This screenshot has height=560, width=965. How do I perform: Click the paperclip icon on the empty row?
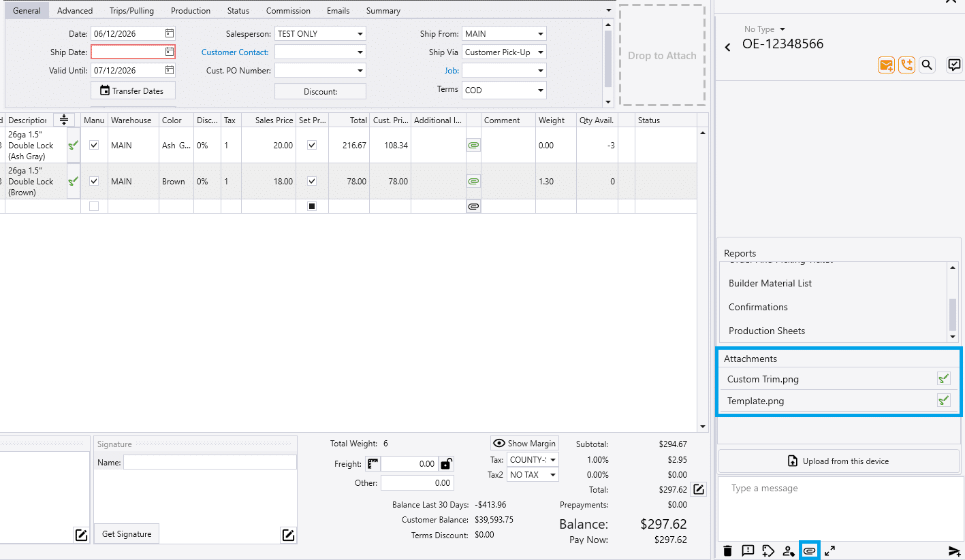tap(474, 206)
